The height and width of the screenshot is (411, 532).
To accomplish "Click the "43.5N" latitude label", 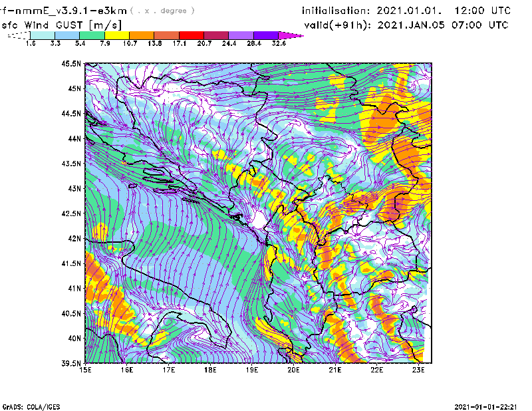I will click(71, 164).
